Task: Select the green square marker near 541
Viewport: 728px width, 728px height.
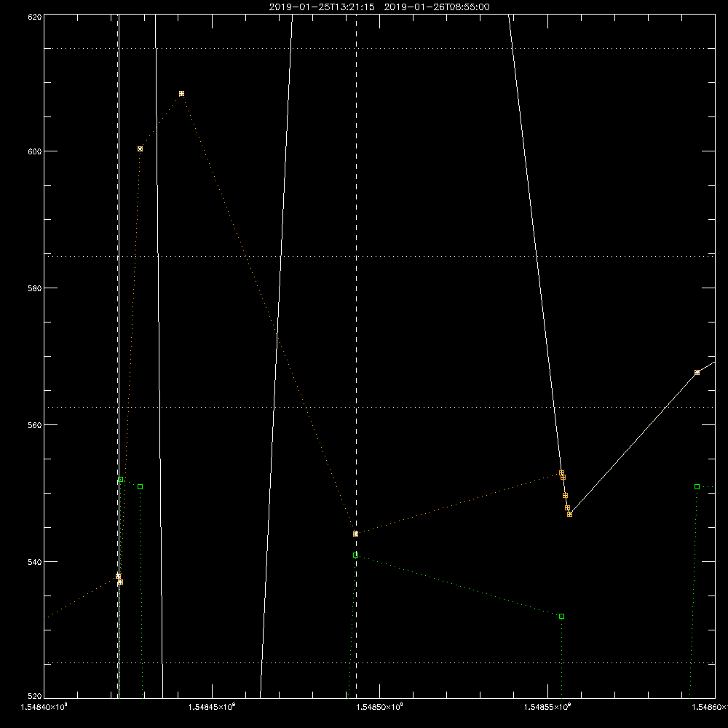Action: 356,555
